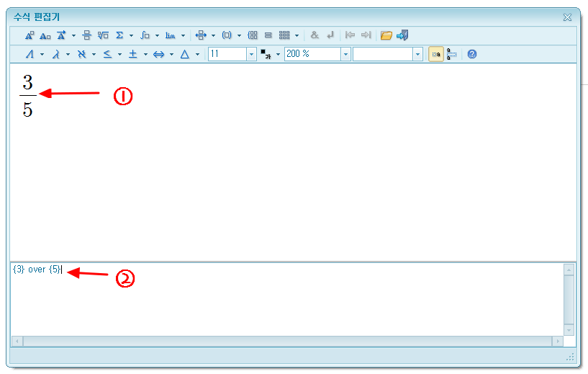Open the empty combo box dropdown

pyautogui.click(x=417, y=55)
